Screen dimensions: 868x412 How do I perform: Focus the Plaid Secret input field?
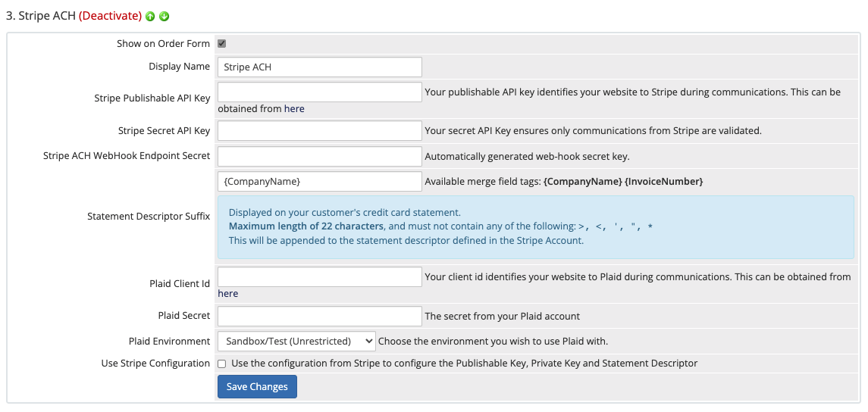[320, 317]
